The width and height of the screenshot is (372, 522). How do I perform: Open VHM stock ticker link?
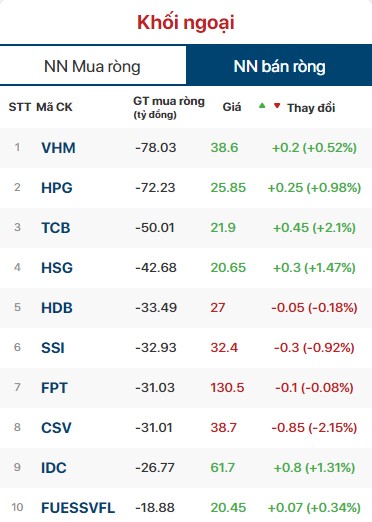coord(58,148)
